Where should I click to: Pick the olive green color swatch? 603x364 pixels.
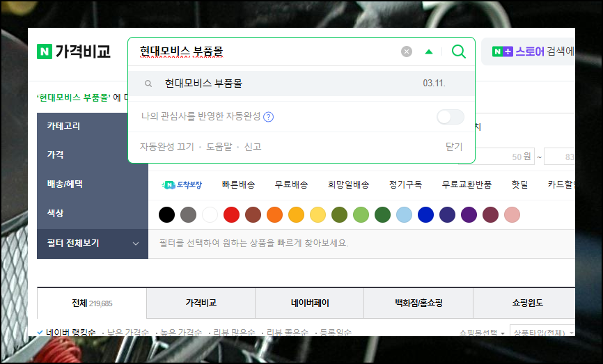point(339,214)
